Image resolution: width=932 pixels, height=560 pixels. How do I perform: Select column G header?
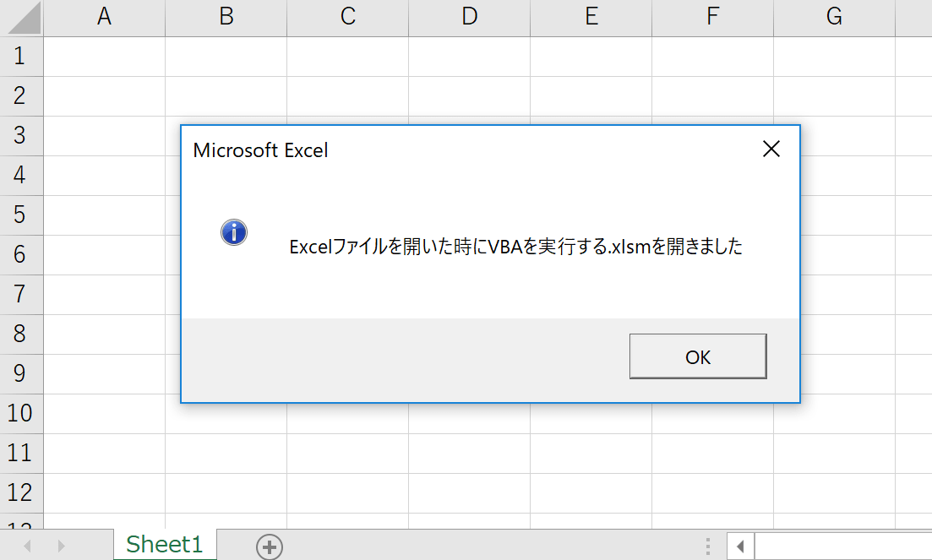(834, 17)
